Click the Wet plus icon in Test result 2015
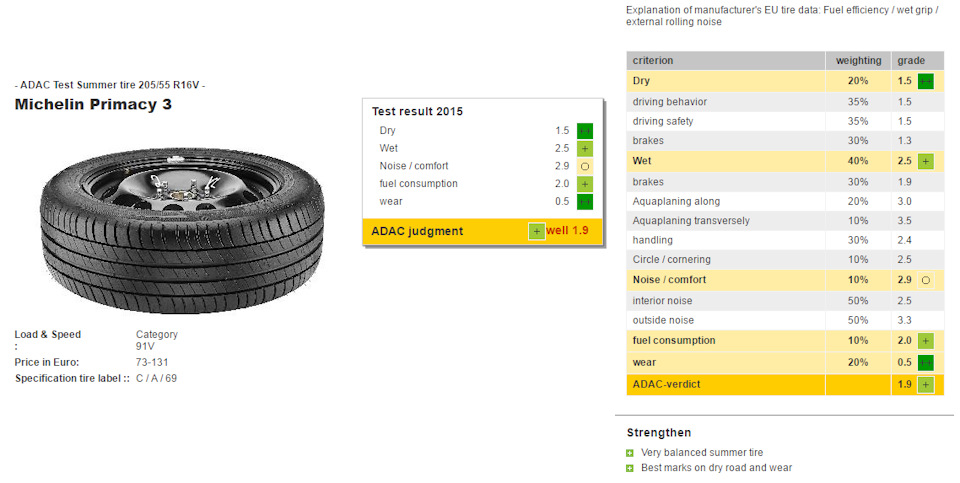This screenshot has height=483, width=960. click(x=585, y=149)
